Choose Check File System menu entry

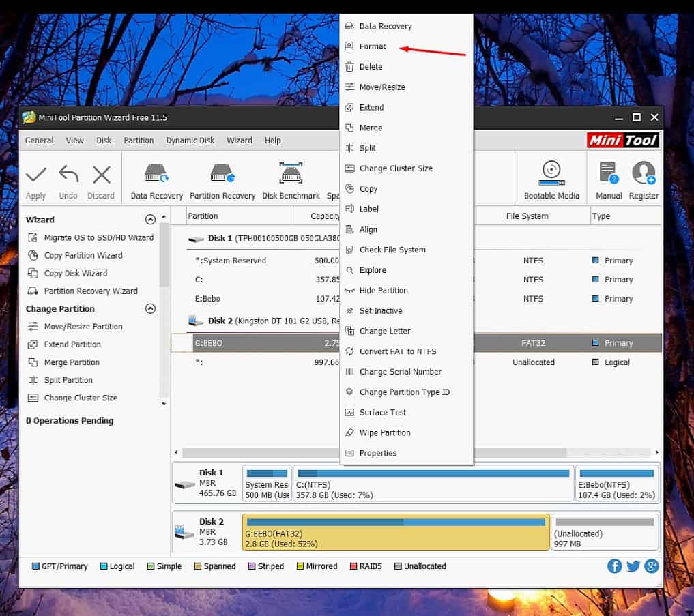[x=406, y=250]
